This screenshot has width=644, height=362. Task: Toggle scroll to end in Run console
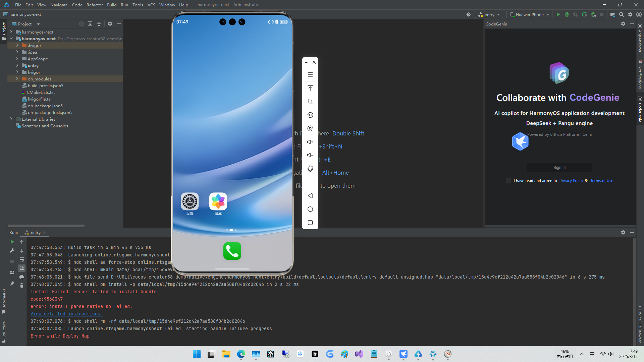[x=22, y=268]
